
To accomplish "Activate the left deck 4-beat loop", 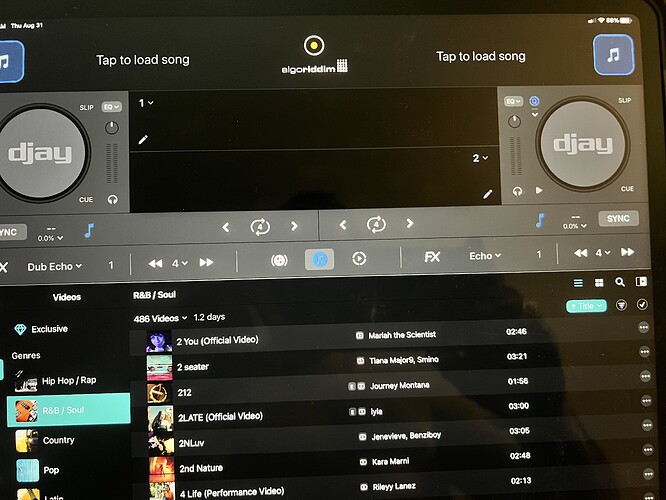I will coord(260,227).
